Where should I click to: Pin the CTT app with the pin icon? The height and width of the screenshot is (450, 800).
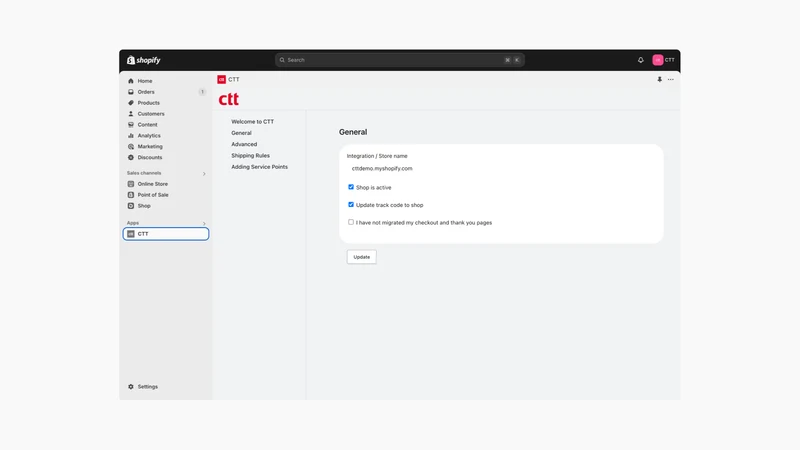click(659, 80)
